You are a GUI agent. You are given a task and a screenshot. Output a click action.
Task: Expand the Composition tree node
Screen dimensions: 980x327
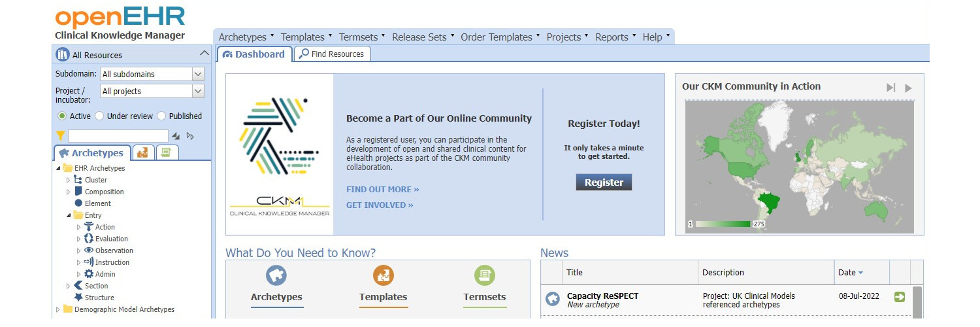pyautogui.click(x=68, y=192)
